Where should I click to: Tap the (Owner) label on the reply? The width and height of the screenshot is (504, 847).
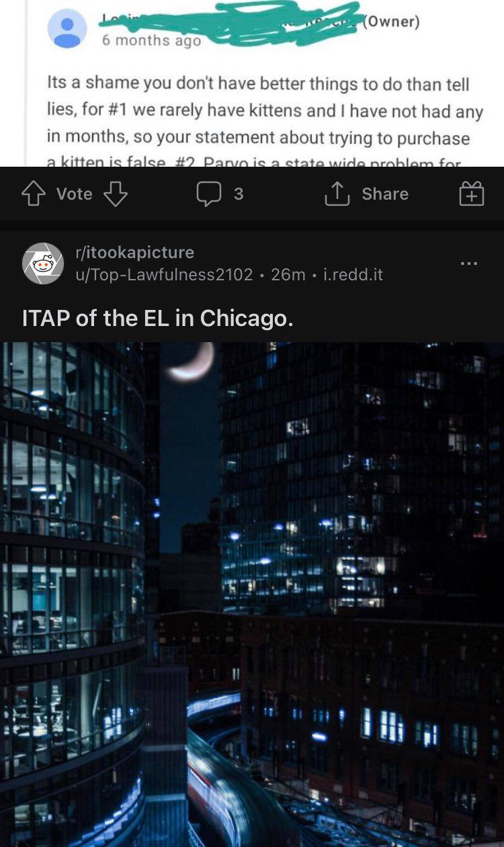click(390, 22)
